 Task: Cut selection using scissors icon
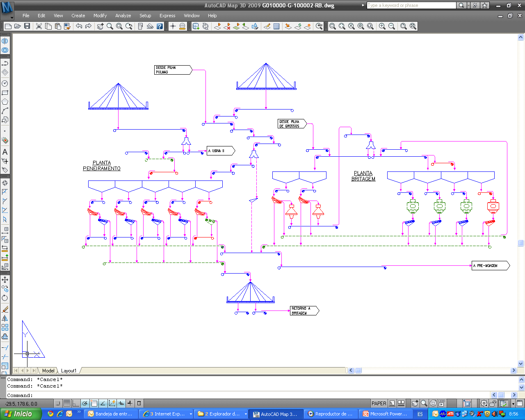coord(39,26)
